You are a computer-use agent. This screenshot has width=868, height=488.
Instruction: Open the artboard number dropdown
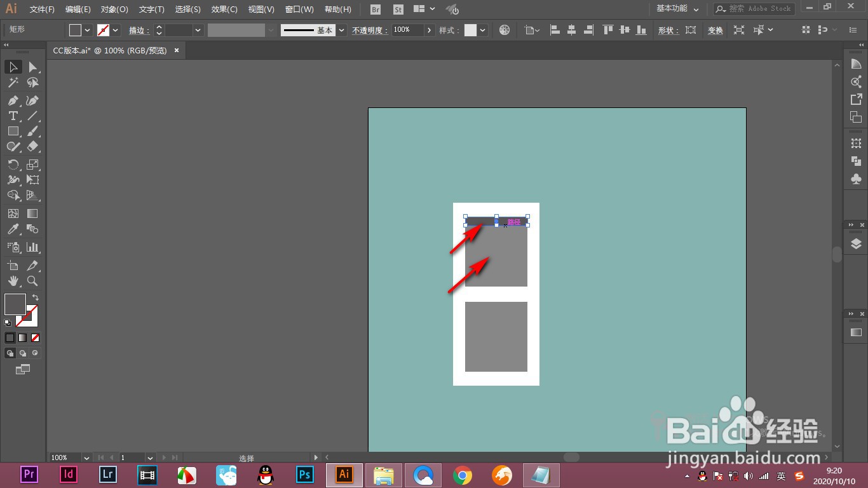click(x=150, y=457)
